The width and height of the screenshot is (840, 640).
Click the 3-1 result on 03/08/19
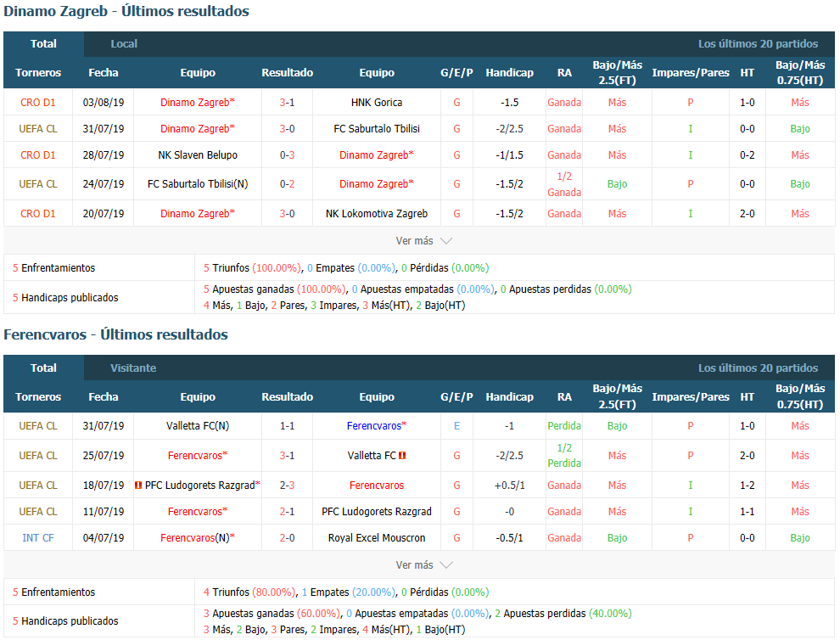click(x=287, y=103)
